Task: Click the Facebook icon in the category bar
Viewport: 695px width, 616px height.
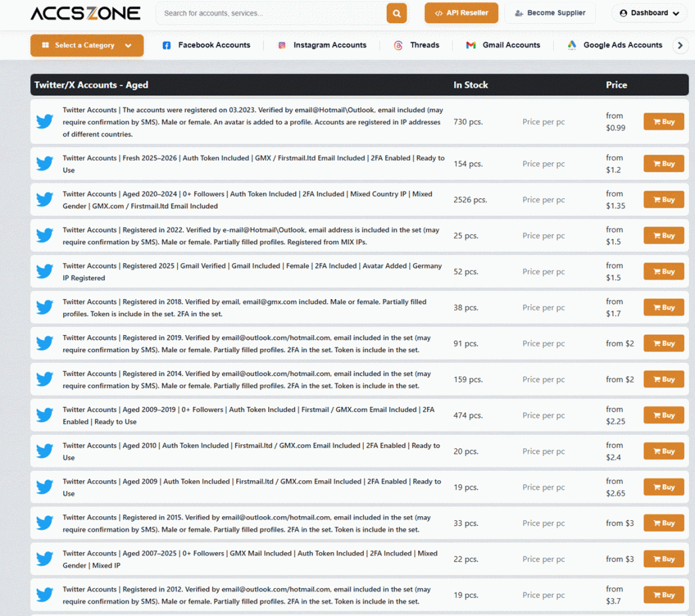Action: (x=167, y=45)
